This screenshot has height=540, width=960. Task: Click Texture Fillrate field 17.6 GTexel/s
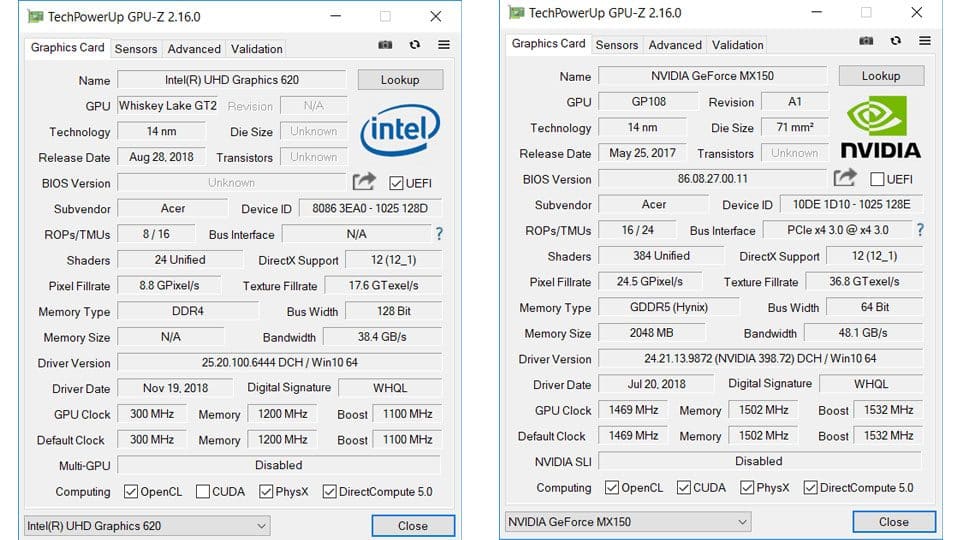(x=383, y=286)
